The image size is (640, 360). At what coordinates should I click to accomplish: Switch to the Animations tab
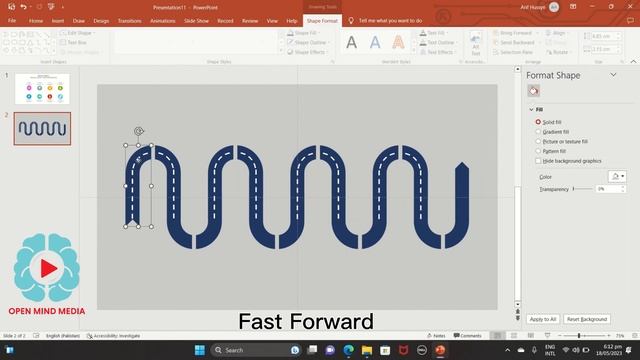(162, 21)
